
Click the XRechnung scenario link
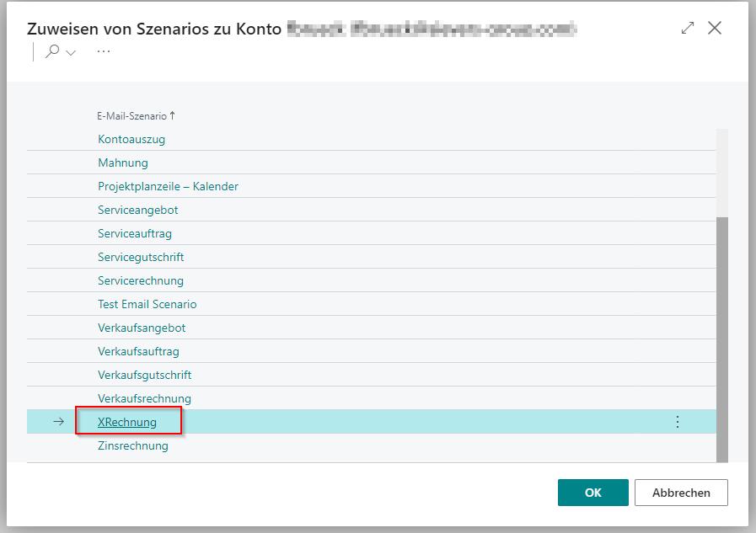pyautogui.click(x=127, y=422)
